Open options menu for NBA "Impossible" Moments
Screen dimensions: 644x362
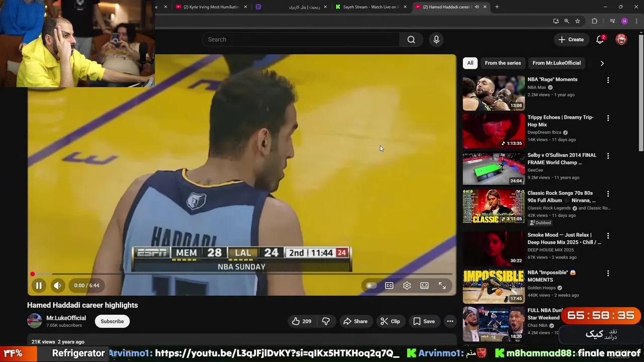pos(608,274)
